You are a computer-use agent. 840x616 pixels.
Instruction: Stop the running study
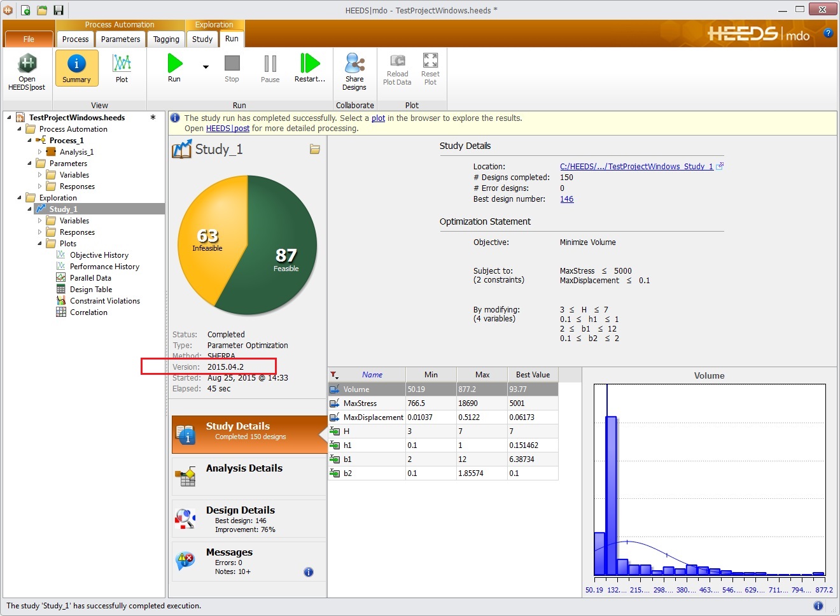[232, 68]
